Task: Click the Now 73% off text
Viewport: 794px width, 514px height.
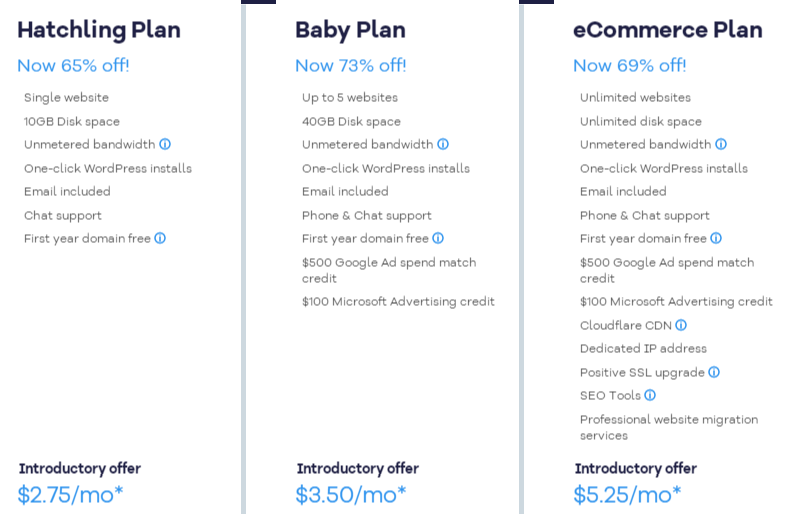Action: tap(350, 66)
